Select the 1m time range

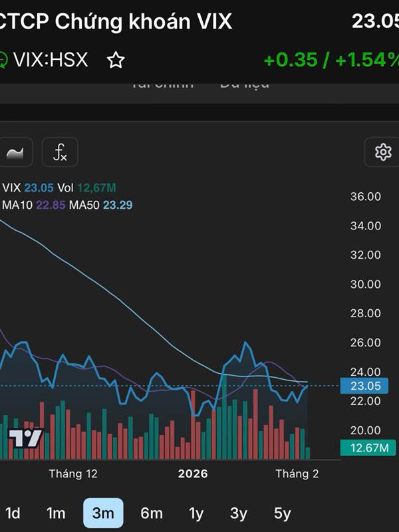(56, 513)
